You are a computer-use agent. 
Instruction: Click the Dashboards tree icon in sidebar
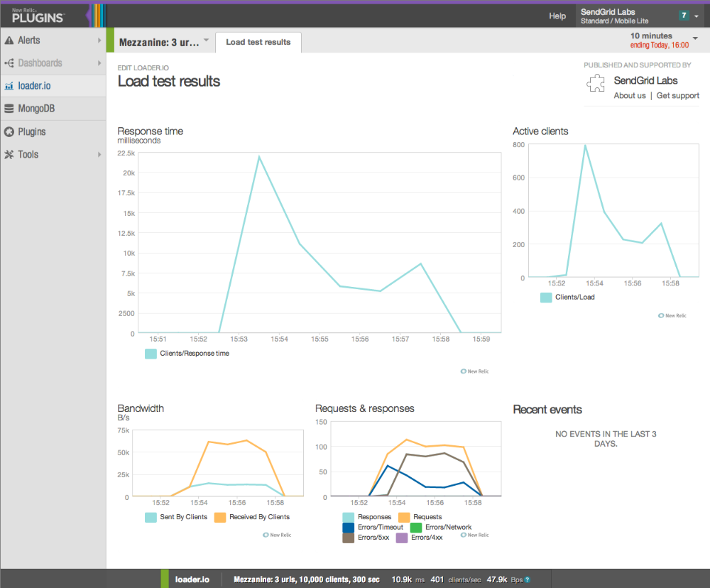[x=9, y=63]
